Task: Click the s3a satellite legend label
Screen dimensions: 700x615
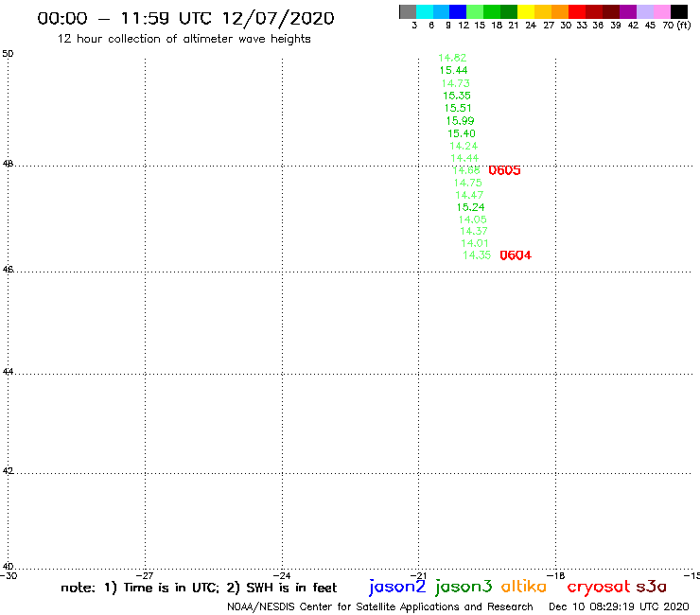Action: (x=651, y=587)
